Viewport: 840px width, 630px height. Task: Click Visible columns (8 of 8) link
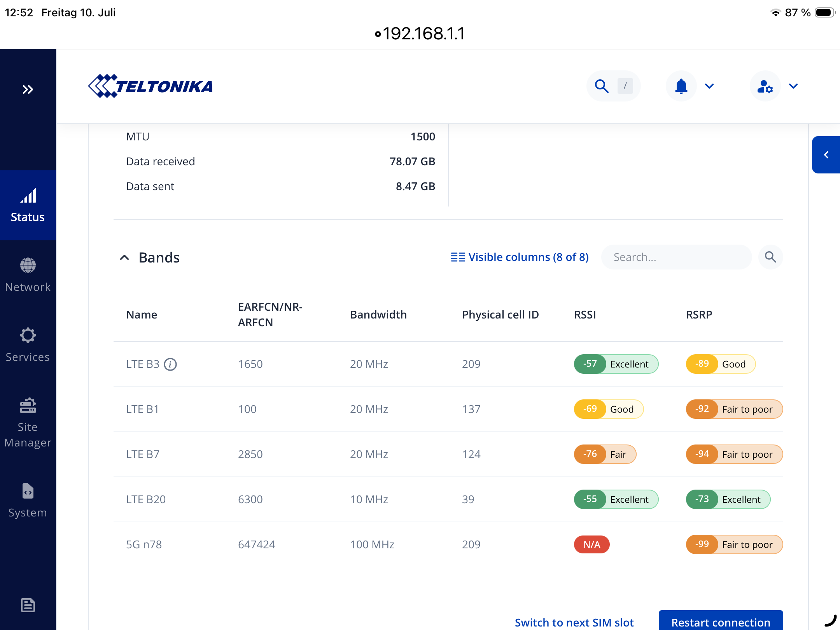pyautogui.click(x=520, y=257)
